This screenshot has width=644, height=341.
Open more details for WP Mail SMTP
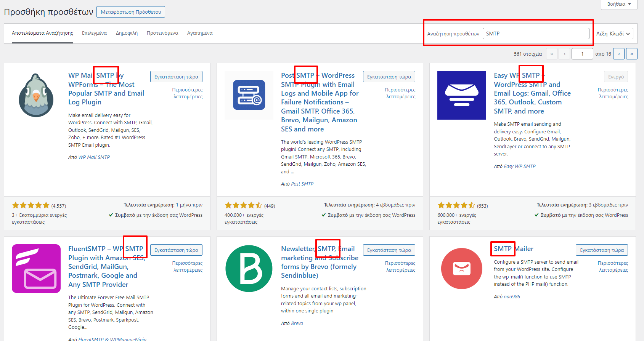[x=187, y=93]
